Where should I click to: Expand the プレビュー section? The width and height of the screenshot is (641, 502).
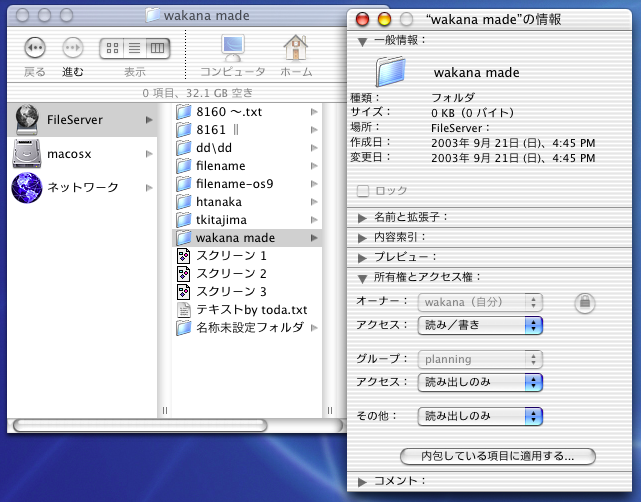pyautogui.click(x=363, y=257)
